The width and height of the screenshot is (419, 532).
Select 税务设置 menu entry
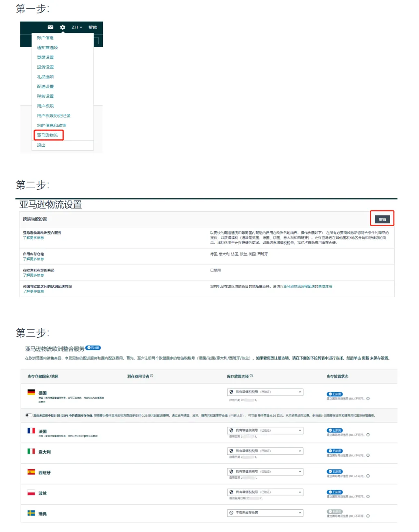pyautogui.click(x=45, y=96)
